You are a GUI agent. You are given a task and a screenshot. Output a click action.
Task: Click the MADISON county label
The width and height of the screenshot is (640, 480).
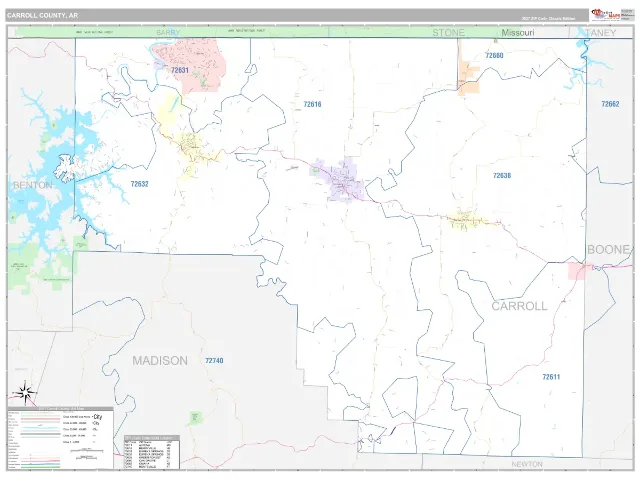pos(160,360)
